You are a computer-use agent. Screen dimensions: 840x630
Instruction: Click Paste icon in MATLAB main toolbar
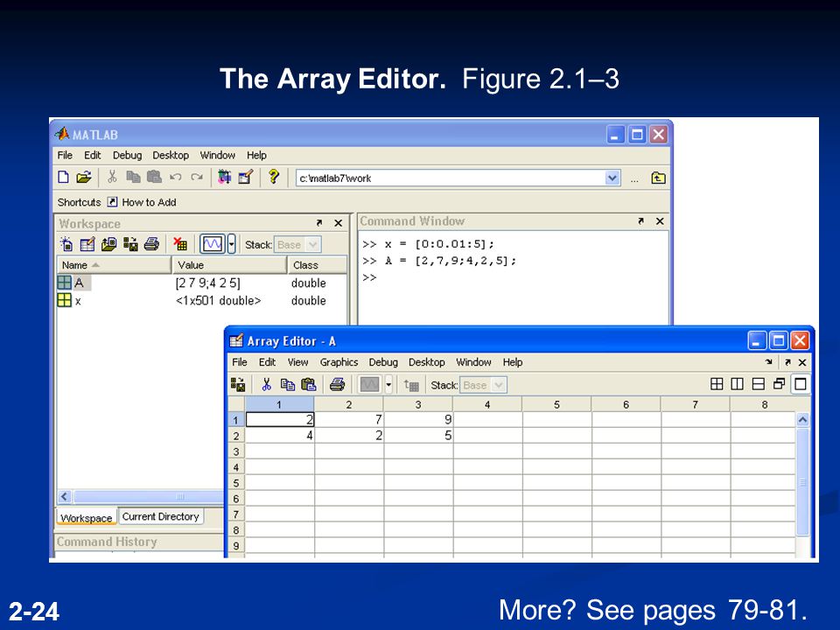click(x=154, y=177)
